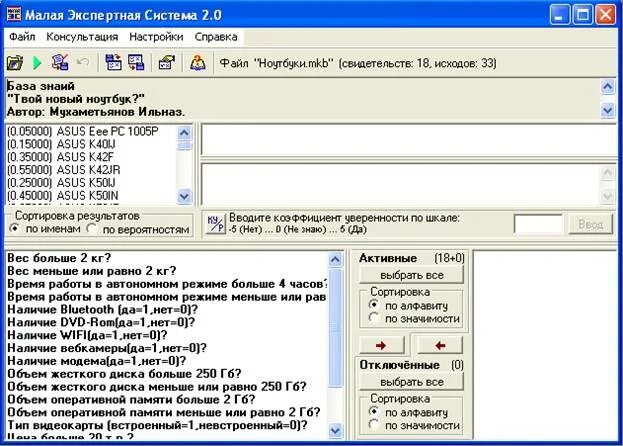Open the Файл menu

pos(22,37)
